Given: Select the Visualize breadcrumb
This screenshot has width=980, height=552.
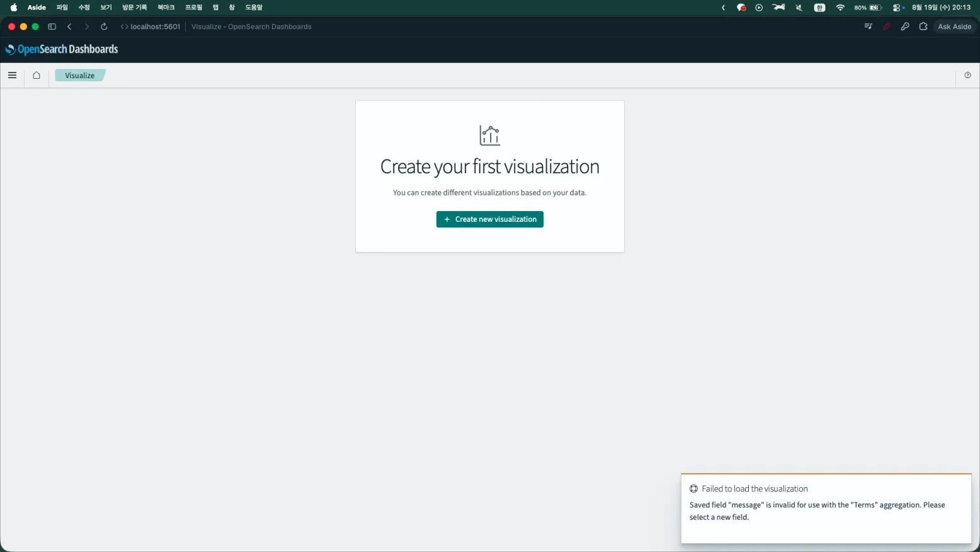Looking at the screenshot, I should click(80, 76).
